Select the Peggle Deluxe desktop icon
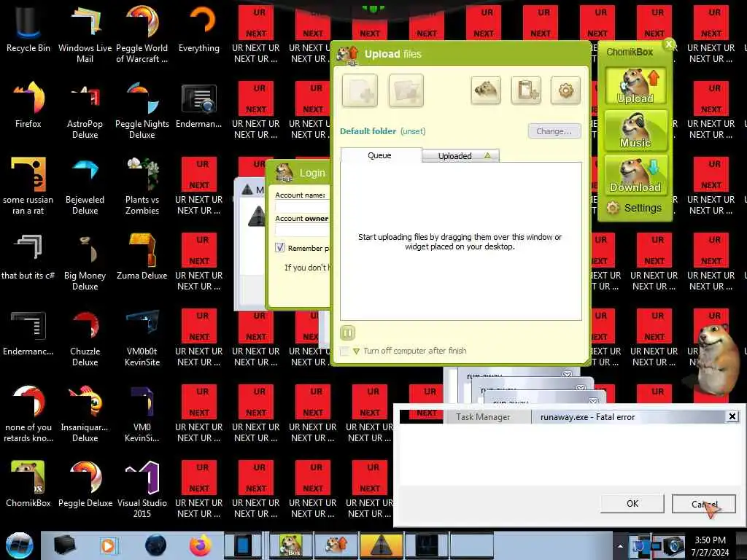This screenshot has height=560, width=747. pos(85,484)
